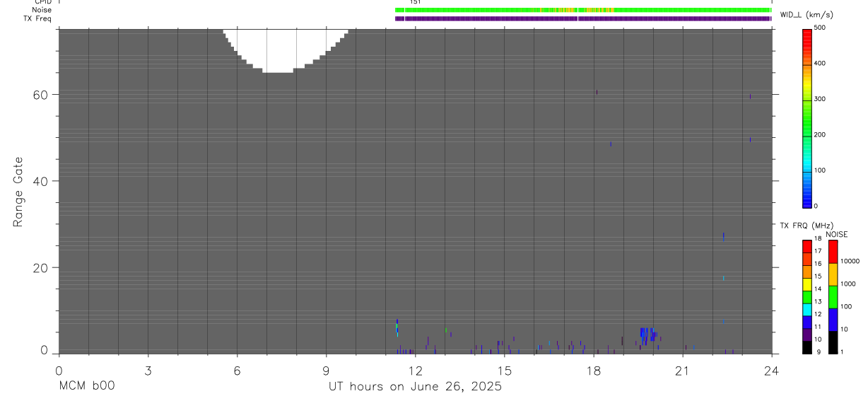Click the '400' tick on the width colorbar

point(821,64)
